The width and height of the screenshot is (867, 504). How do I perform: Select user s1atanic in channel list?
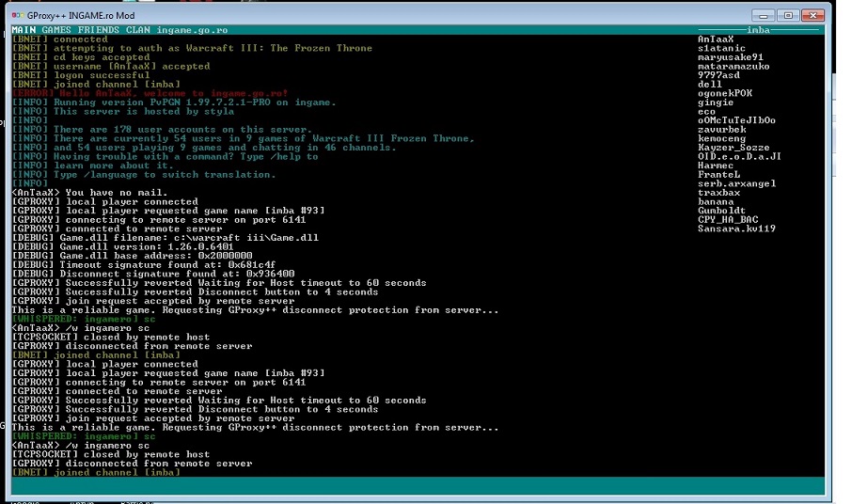(722, 49)
